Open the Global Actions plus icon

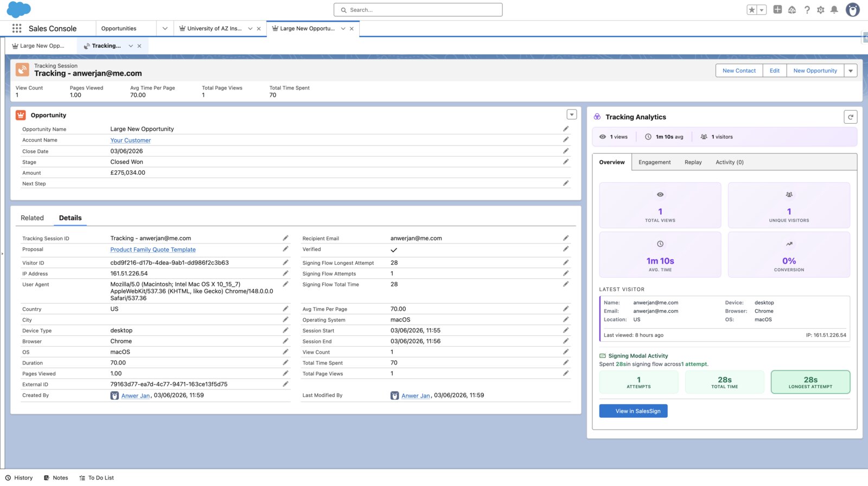pyautogui.click(x=777, y=10)
